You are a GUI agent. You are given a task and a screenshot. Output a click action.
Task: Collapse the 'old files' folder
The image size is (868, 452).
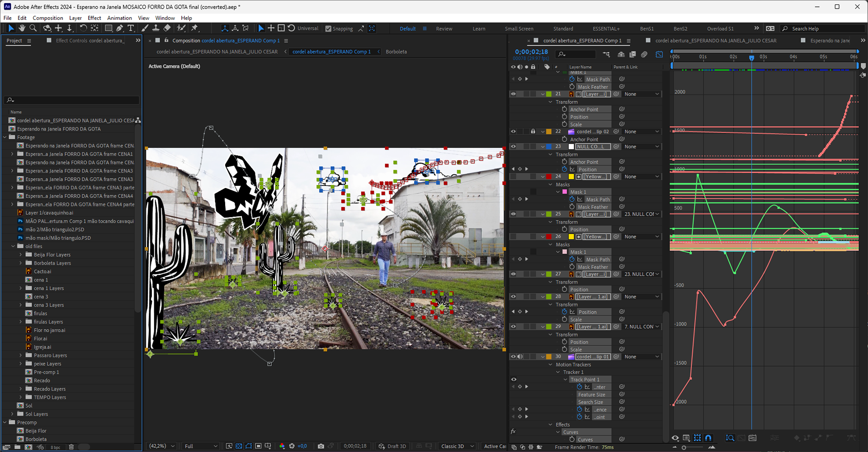(x=12, y=246)
